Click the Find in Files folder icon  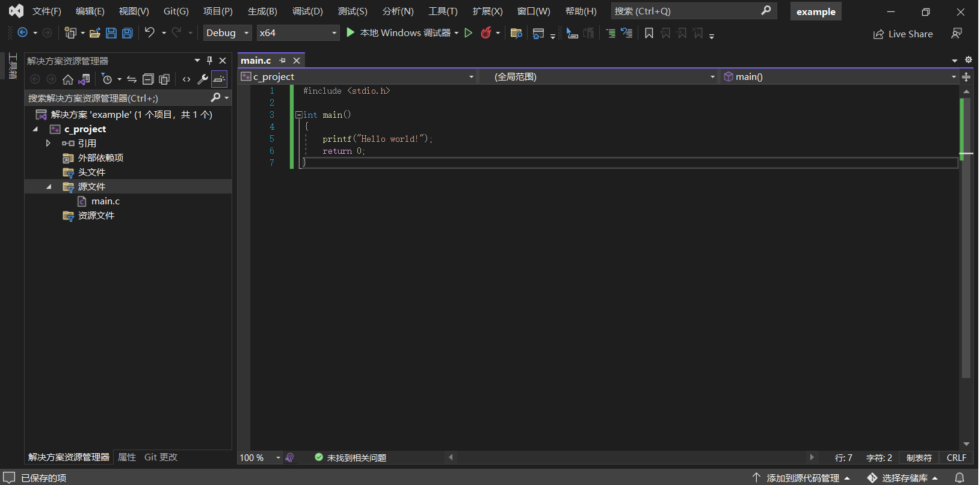(516, 34)
